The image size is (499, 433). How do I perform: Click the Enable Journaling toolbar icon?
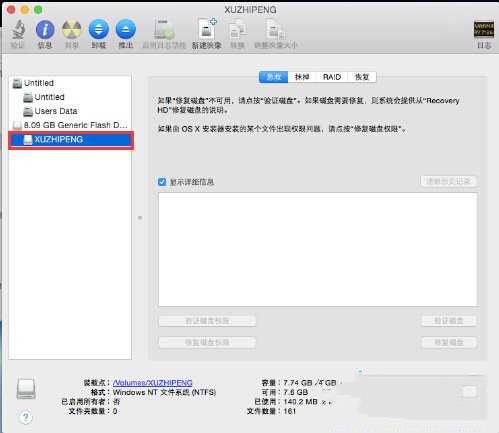[x=164, y=30]
